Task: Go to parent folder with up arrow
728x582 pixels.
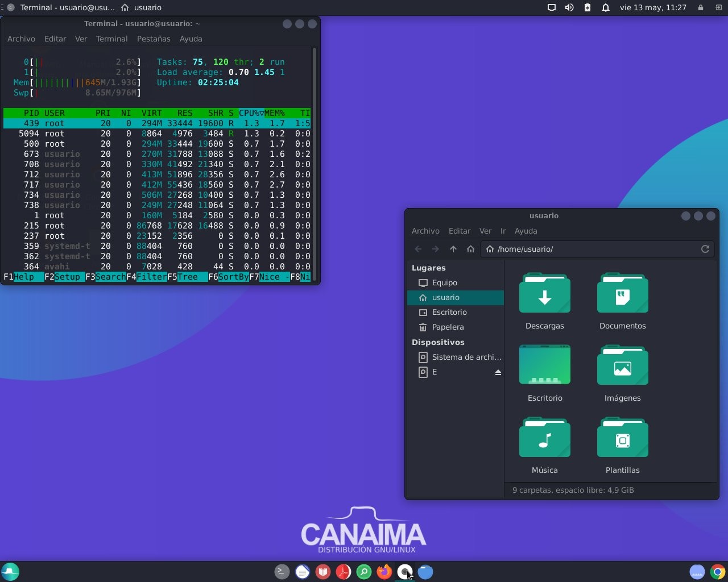Action: pos(453,249)
